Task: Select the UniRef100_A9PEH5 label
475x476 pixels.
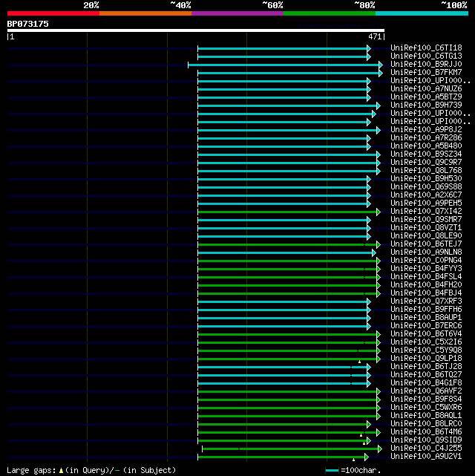Action: [426, 203]
